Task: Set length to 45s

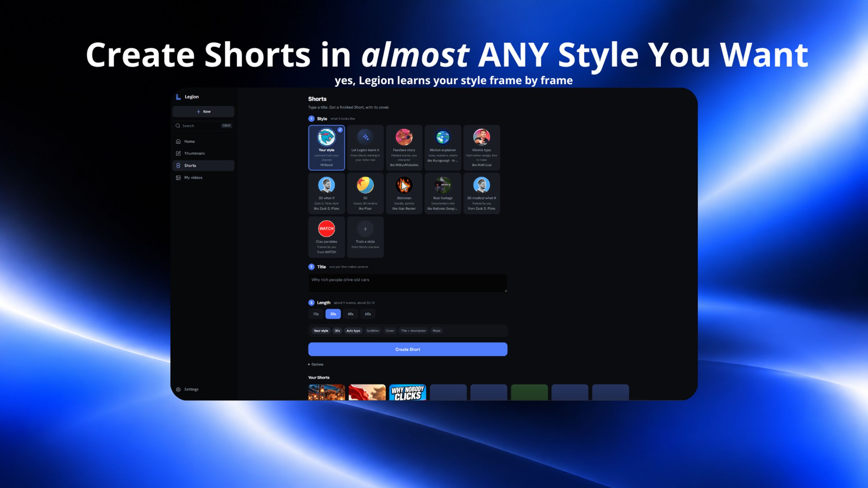Action: tap(350, 314)
